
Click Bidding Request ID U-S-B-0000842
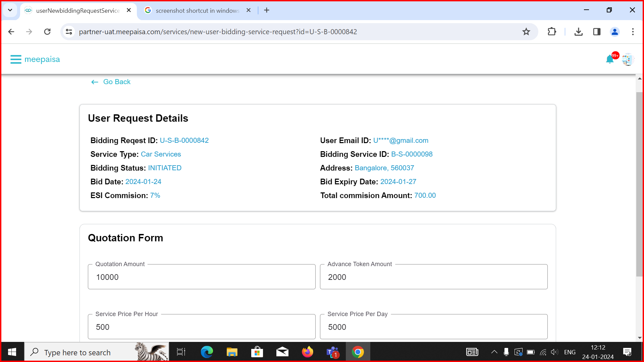[x=184, y=140]
